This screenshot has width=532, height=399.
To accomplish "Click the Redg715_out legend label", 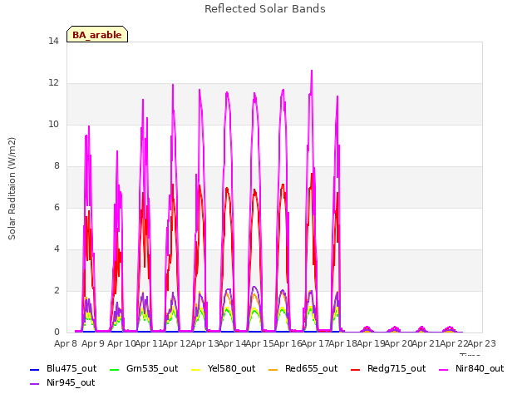I will tap(397, 369).
